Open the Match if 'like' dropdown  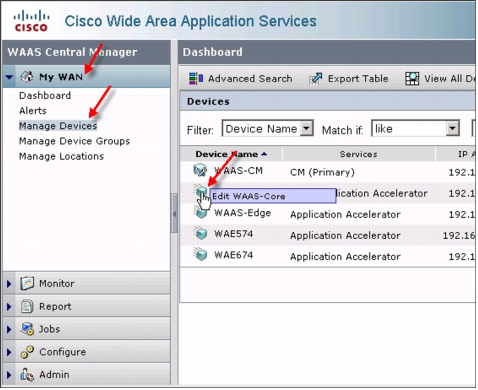point(452,128)
